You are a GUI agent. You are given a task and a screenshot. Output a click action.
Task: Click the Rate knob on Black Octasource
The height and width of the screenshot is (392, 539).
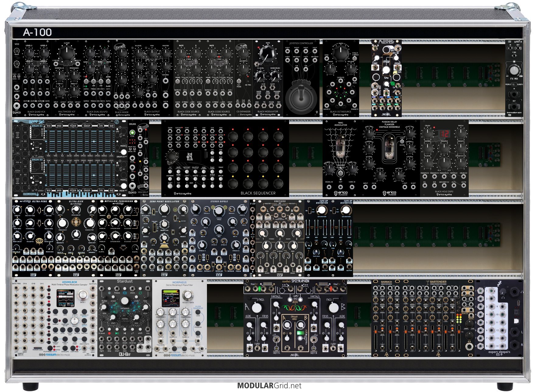click(x=341, y=53)
